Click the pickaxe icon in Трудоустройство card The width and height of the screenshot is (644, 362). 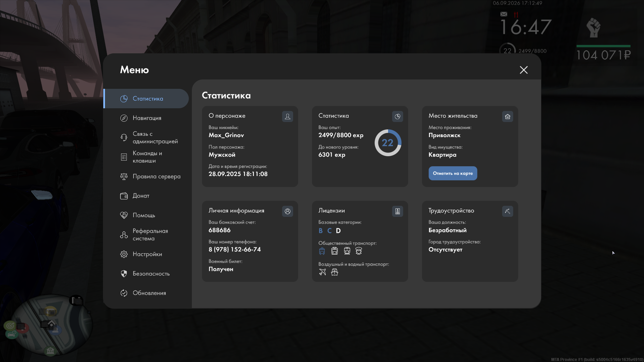click(x=507, y=211)
